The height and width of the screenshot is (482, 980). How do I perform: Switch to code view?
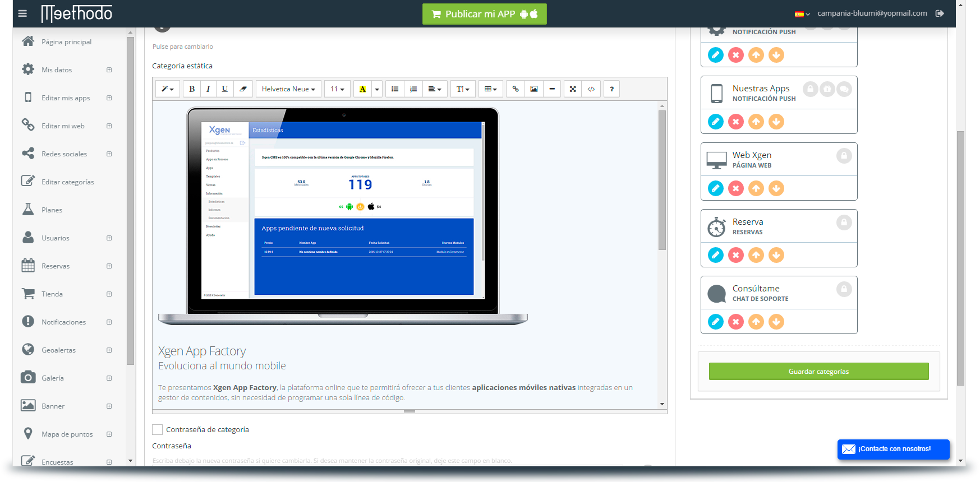(591, 89)
